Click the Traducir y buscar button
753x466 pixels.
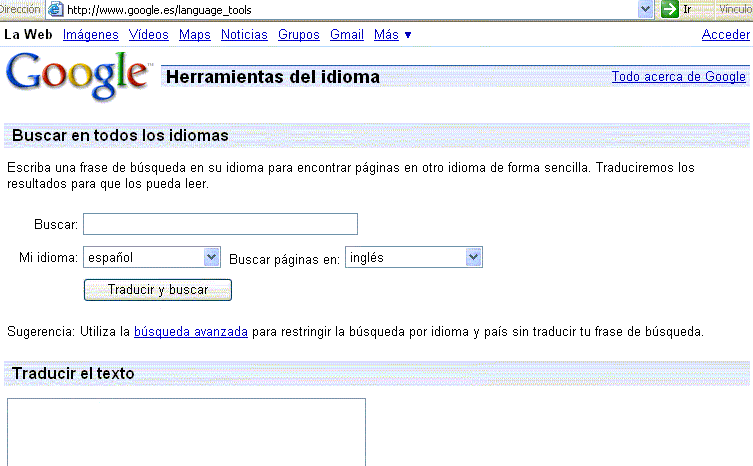(x=158, y=290)
